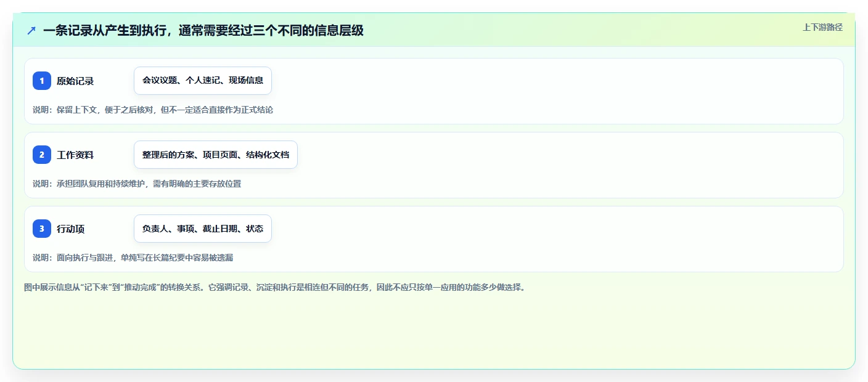868x382 pixels.
Task: Click the chip 整理后的方案、项目页面、结构化文档
Action: tap(216, 155)
